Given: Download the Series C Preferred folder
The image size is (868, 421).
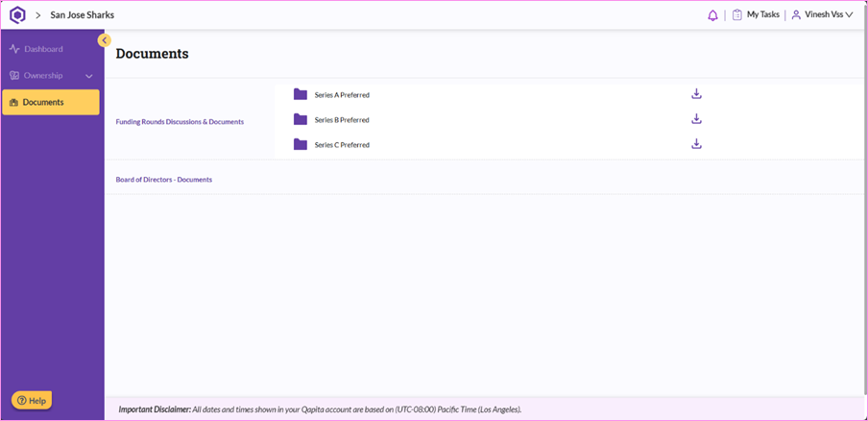Looking at the screenshot, I should (x=696, y=144).
